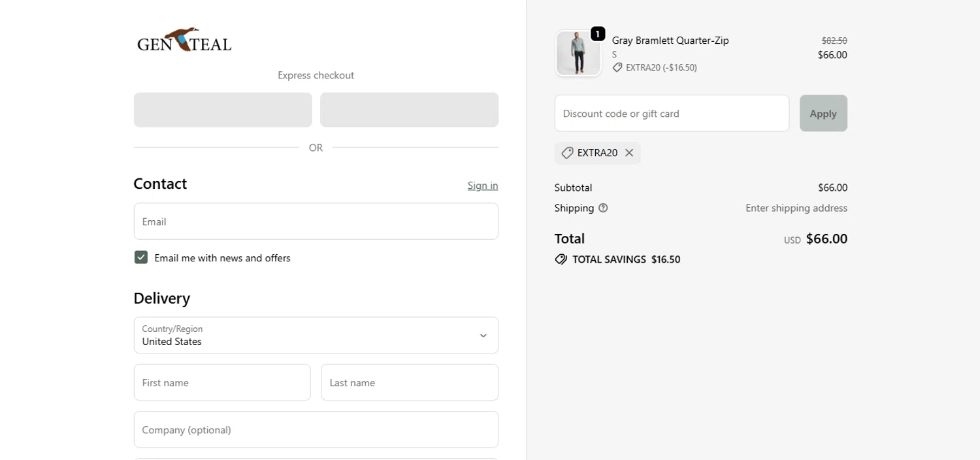The height and width of the screenshot is (460, 980).
Task: Click the Total Savings tag icon
Action: (561, 259)
